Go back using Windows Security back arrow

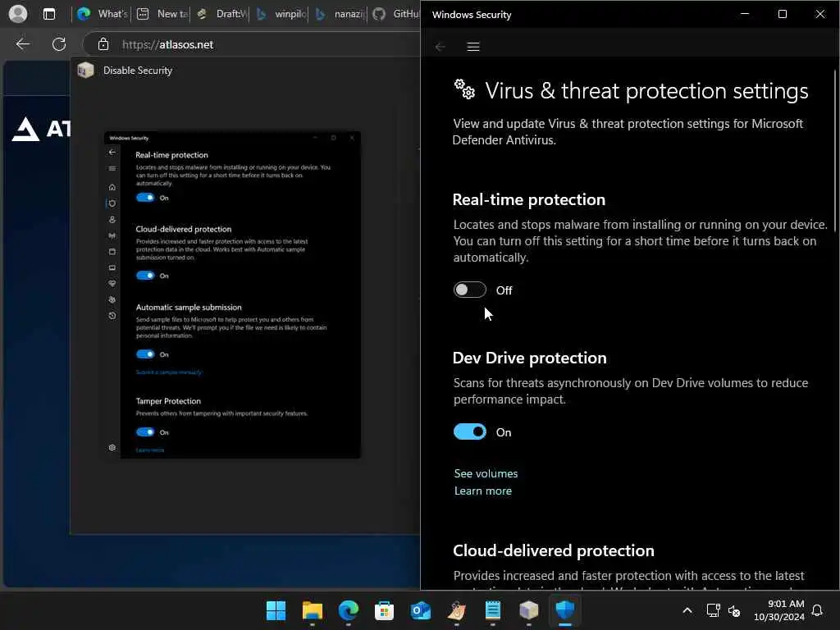click(441, 47)
